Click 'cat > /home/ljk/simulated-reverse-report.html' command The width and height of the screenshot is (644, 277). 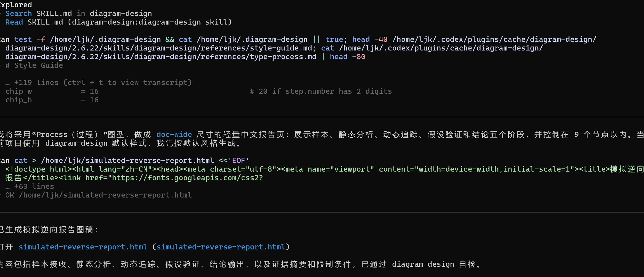[x=114, y=161]
